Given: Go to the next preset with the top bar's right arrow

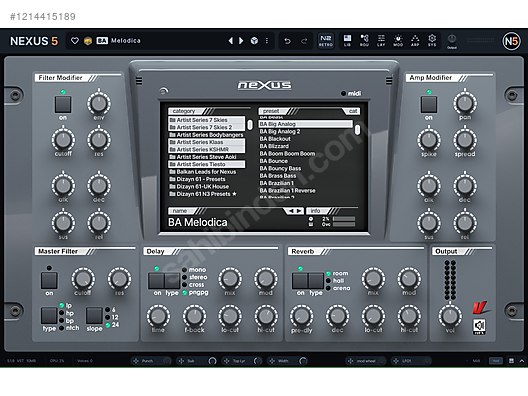Looking at the screenshot, I should point(241,41).
